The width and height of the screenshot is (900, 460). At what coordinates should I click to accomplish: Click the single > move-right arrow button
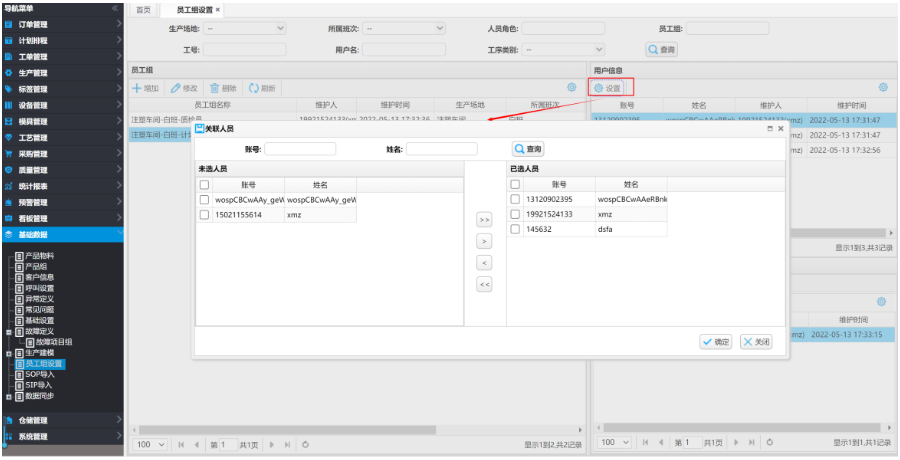click(485, 241)
